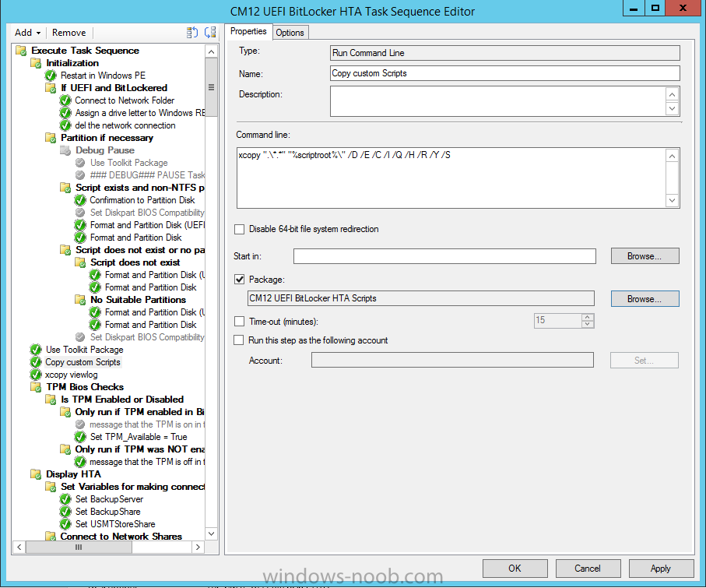This screenshot has height=588, width=706.
Task: Uncheck the Package checkbox
Action: pos(240,280)
